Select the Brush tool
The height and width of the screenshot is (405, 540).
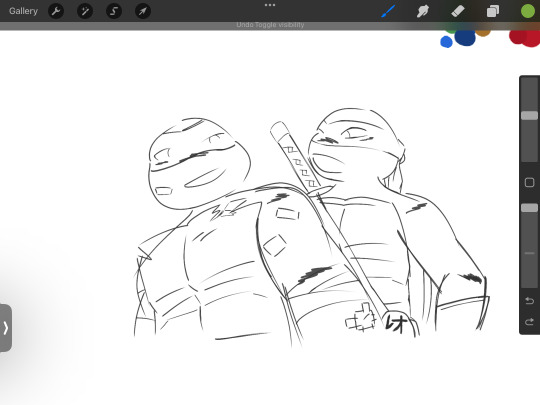(388, 11)
